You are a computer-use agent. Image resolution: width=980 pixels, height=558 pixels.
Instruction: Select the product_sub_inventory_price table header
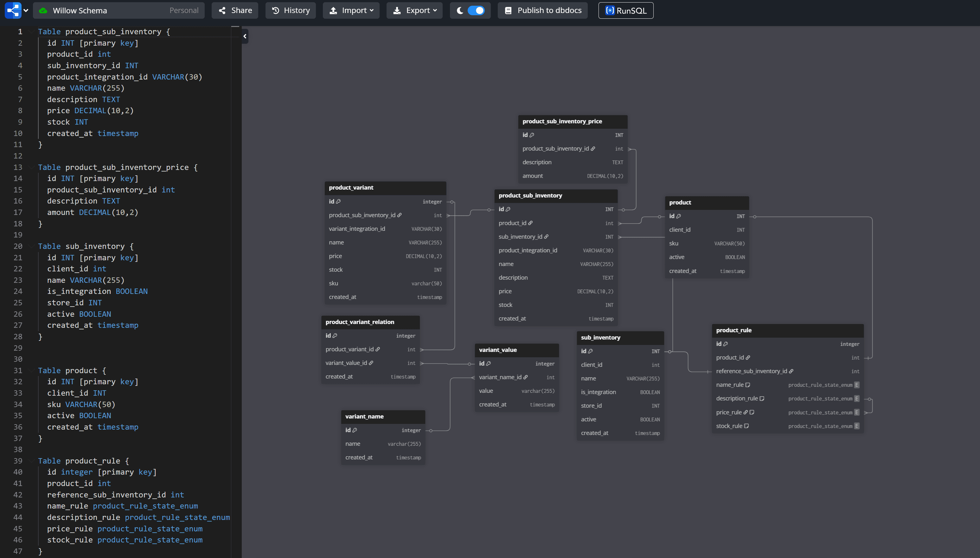(573, 121)
